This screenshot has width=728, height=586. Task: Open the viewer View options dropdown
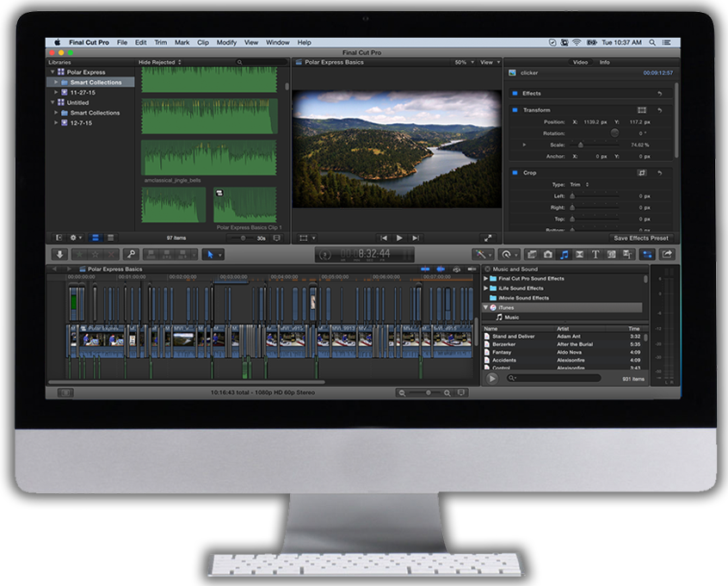(490, 62)
